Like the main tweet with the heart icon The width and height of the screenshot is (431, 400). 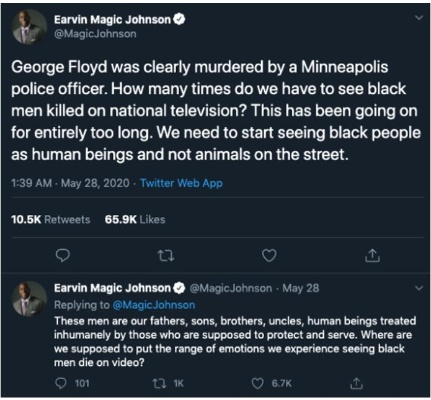[x=269, y=255]
